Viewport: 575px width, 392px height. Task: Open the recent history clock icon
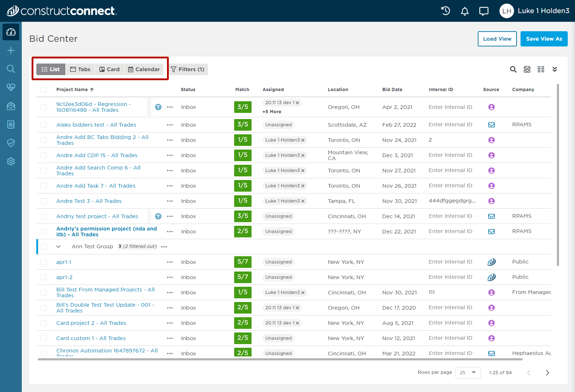click(x=446, y=11)
